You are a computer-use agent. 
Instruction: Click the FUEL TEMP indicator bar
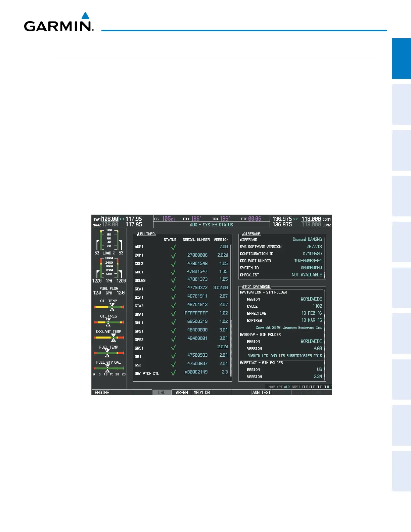click(109, 353)
